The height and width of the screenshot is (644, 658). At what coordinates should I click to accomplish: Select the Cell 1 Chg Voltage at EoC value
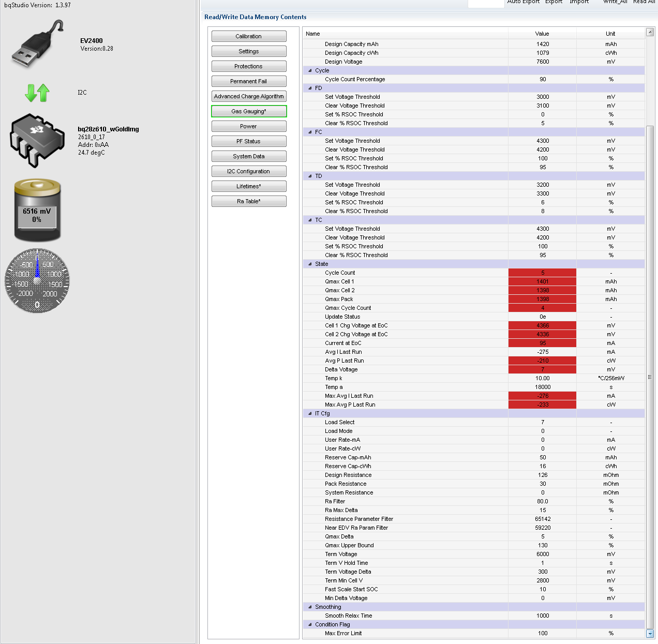click(x=542, y=325)
